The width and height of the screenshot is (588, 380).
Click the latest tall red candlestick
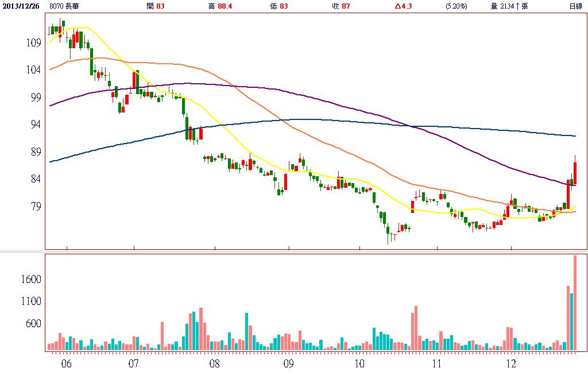click(575, 173)
